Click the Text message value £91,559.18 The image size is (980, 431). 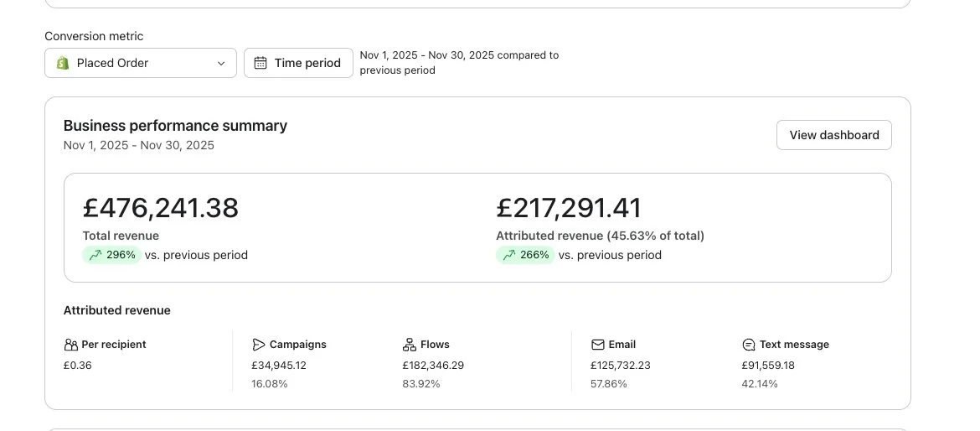[768, 366]
